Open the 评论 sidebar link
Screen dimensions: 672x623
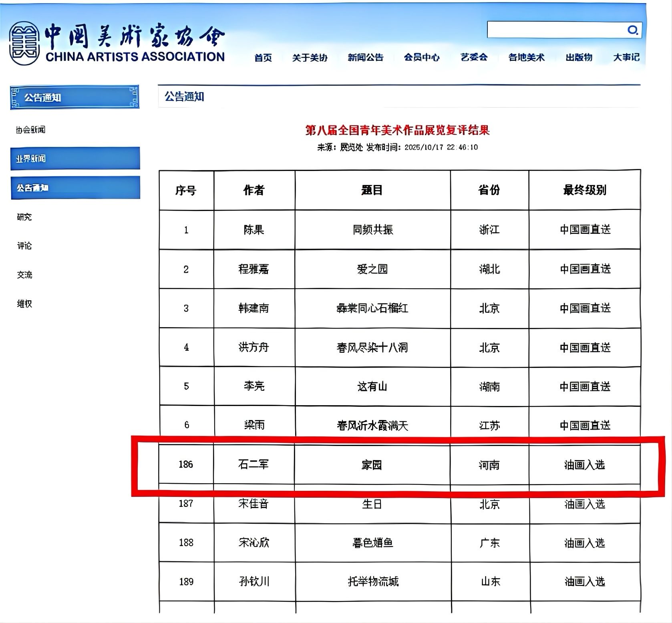pos(24,246)
